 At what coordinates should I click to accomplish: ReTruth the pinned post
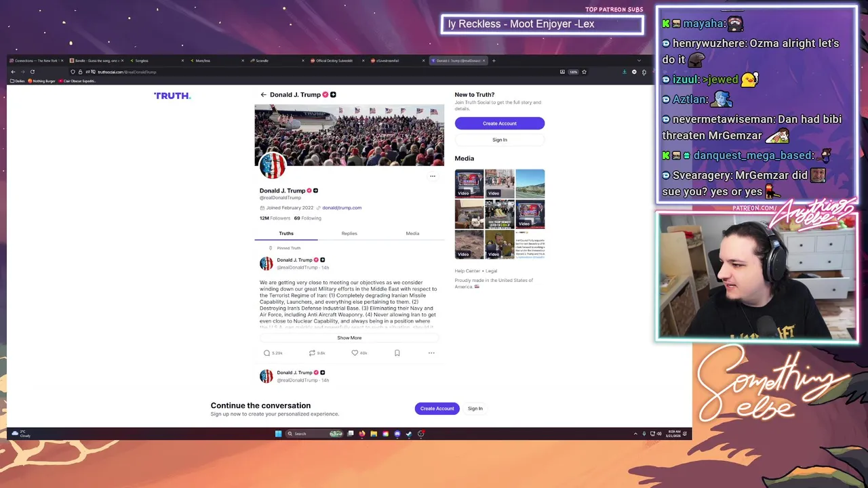tap(312, 353)
